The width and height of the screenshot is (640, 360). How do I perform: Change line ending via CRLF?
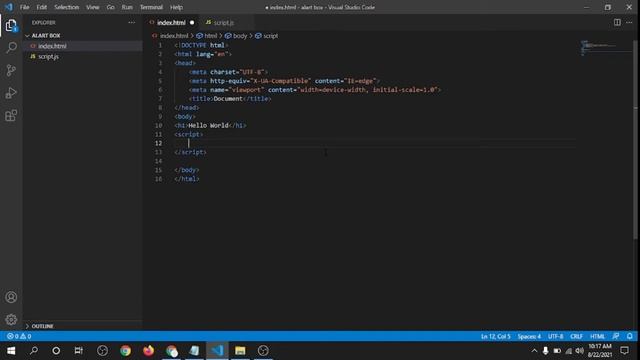pos(576,336)
